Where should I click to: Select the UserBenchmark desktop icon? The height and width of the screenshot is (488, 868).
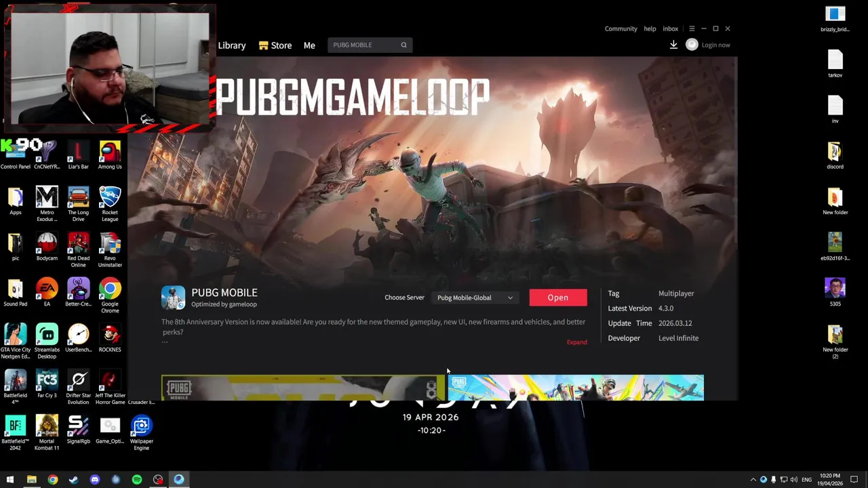78,338
